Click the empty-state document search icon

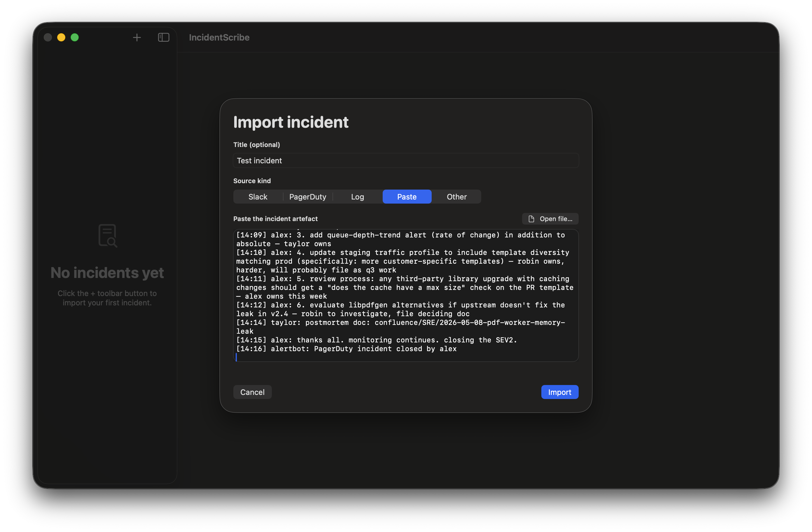click(x=107, y=236)
